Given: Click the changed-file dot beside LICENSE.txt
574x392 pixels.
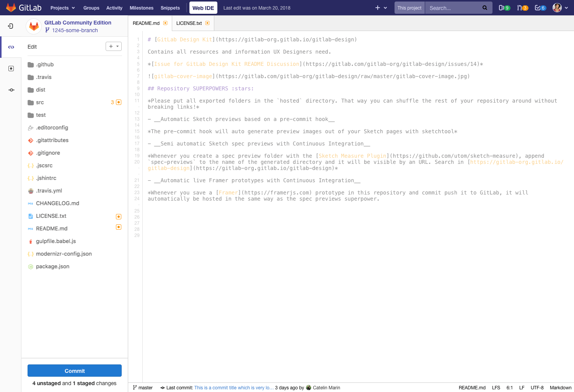Looking at the screenshot, I should pyautogui.click(x=119, y=216).
